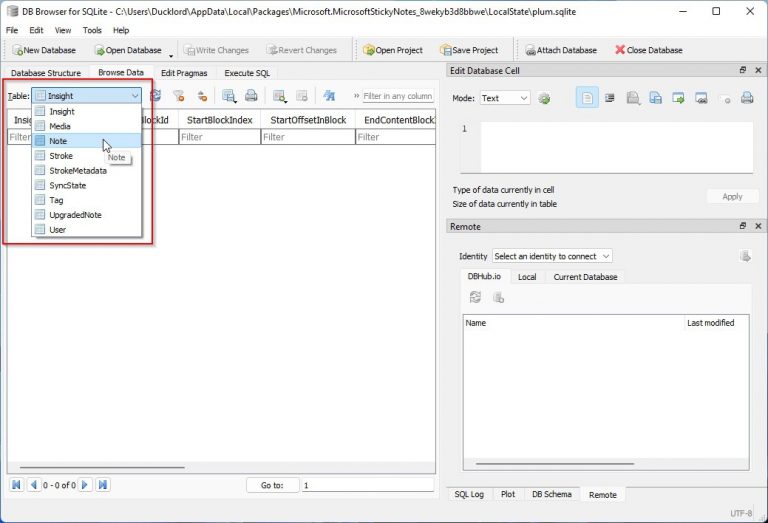Click the print table icon in Browse Data
Screen dimensions: 768x523
point(251,95)
